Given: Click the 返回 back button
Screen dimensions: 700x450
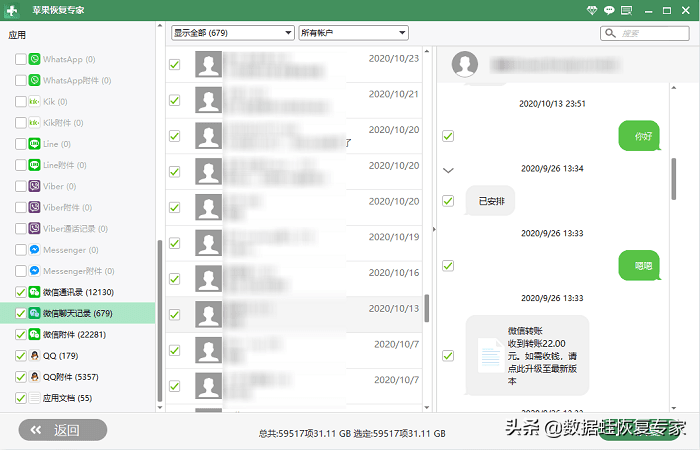Looking at the screenshot, I should click(63, 430).
